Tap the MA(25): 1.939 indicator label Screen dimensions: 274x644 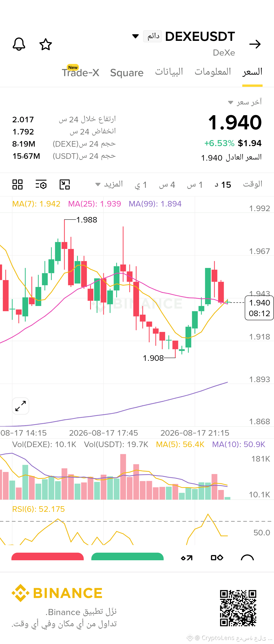[95, 204]
